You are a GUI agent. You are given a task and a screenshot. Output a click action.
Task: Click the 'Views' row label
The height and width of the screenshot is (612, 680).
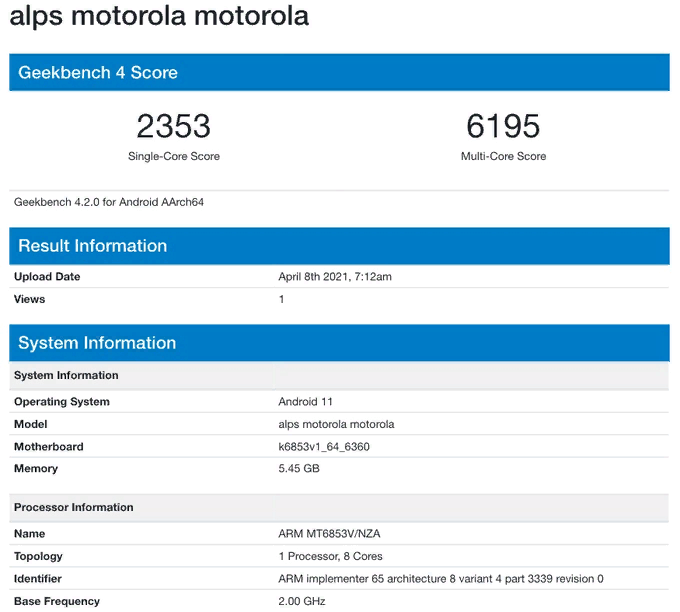[29, 299]
